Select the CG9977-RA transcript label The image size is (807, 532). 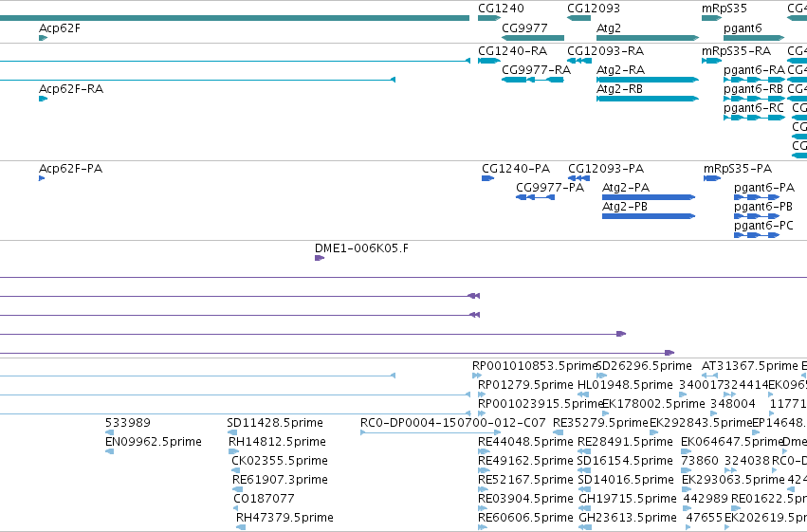(537, 69)
